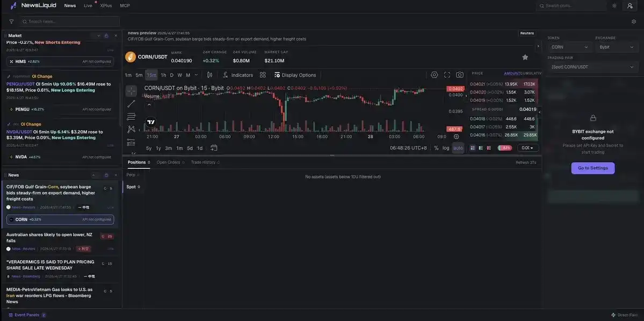Viewport: 644px width, 321px height.
Task: Open Display Options
Action: [x=295, y=75]
